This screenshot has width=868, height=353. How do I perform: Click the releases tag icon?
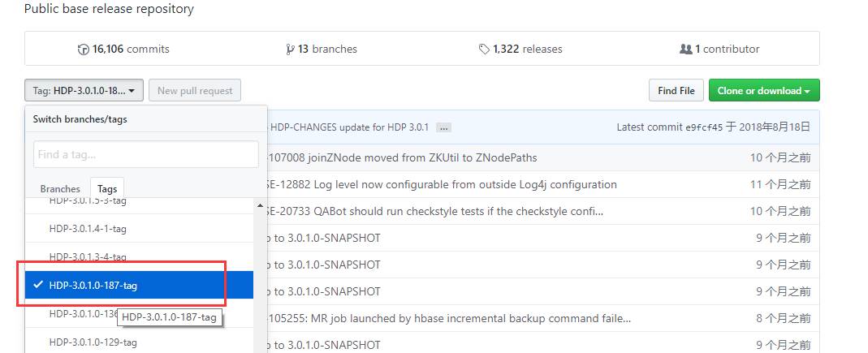pos(484,50)
